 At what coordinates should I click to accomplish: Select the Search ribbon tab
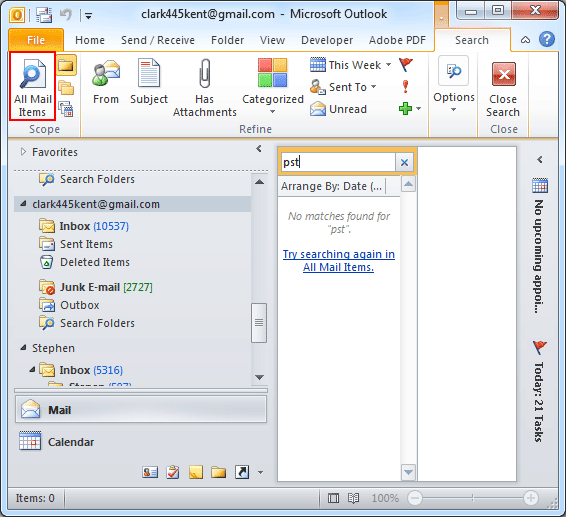point(472,40)
